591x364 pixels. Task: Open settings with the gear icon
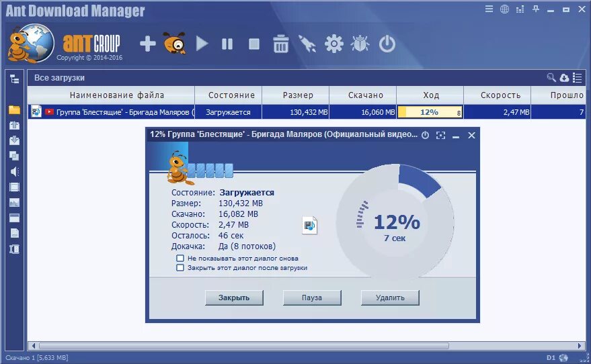coord(334,44)
